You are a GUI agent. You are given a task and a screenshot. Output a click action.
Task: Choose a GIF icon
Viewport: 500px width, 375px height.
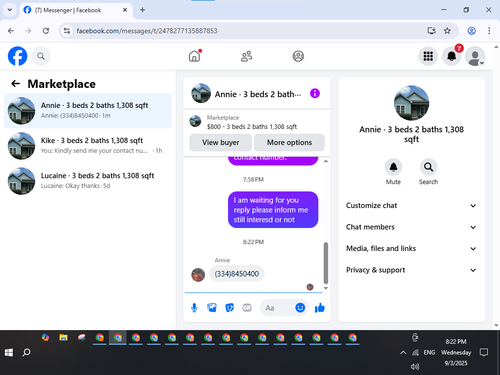click(x=247, y=308)
